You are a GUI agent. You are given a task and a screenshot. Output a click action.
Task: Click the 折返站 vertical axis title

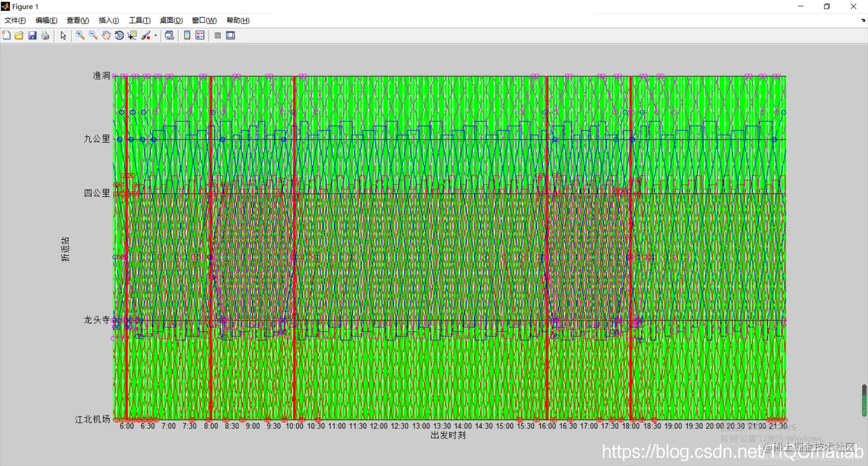tap(65, 249)
